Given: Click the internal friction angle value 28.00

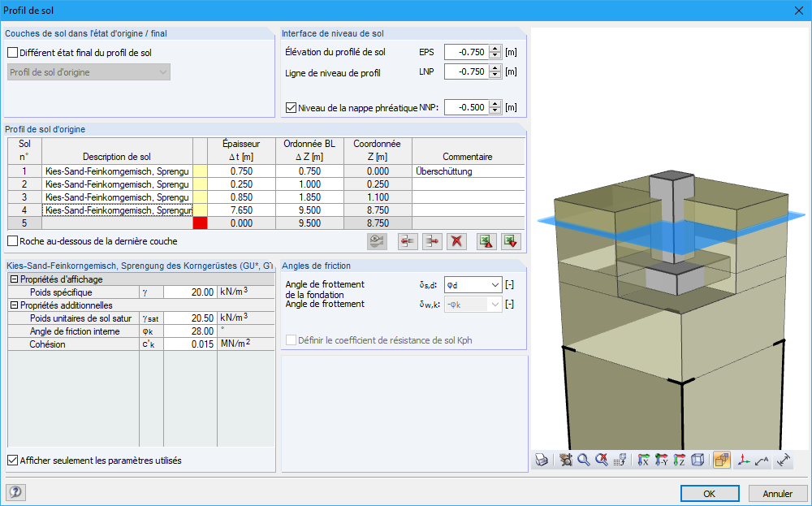Looking at the screenshot, I should 189,331.
